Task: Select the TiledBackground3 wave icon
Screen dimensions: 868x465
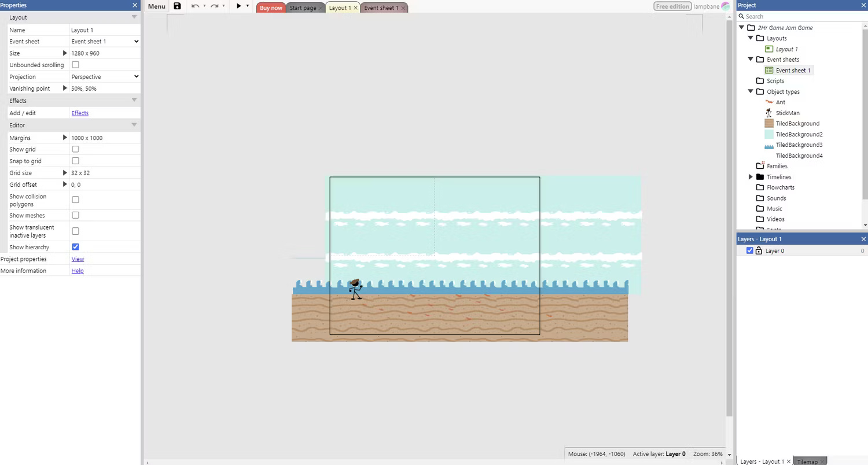Action: (769, 145)
